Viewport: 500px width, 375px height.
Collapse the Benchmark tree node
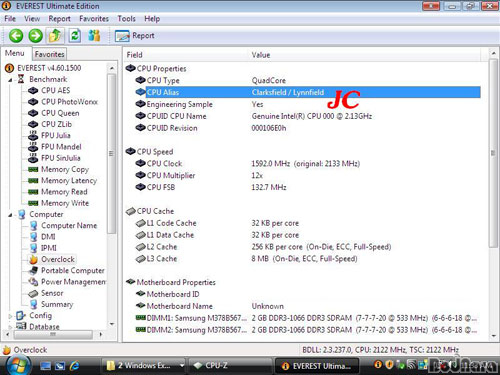[x=10, y=80]
